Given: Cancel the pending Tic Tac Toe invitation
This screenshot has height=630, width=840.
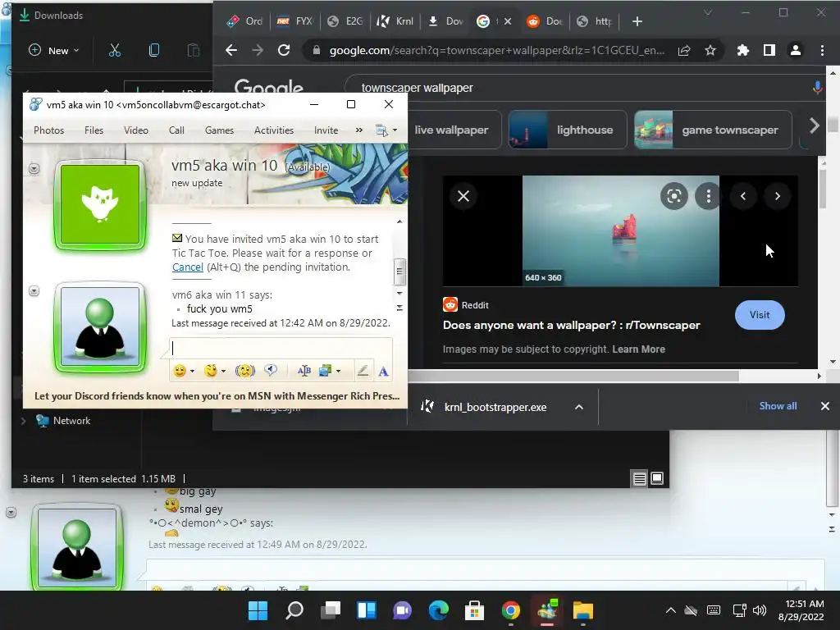Looking at the screenshot, I should pyautogui.click(x=188, y=267).
